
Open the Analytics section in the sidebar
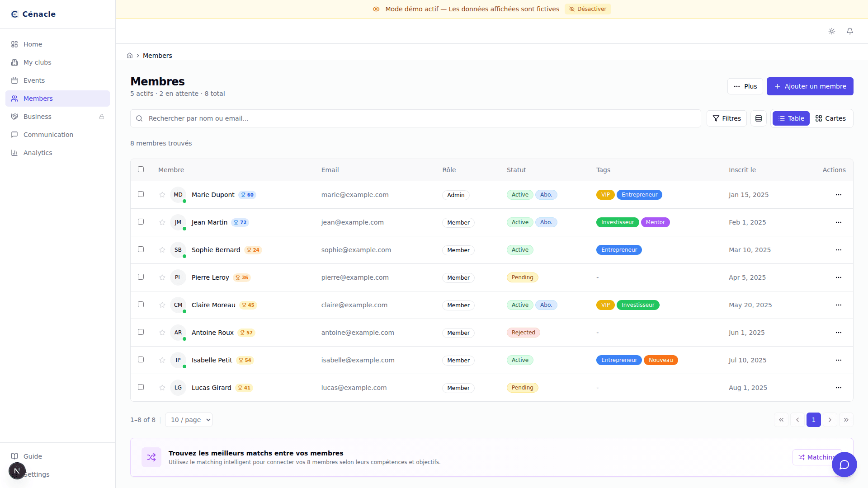pos(37,153)
